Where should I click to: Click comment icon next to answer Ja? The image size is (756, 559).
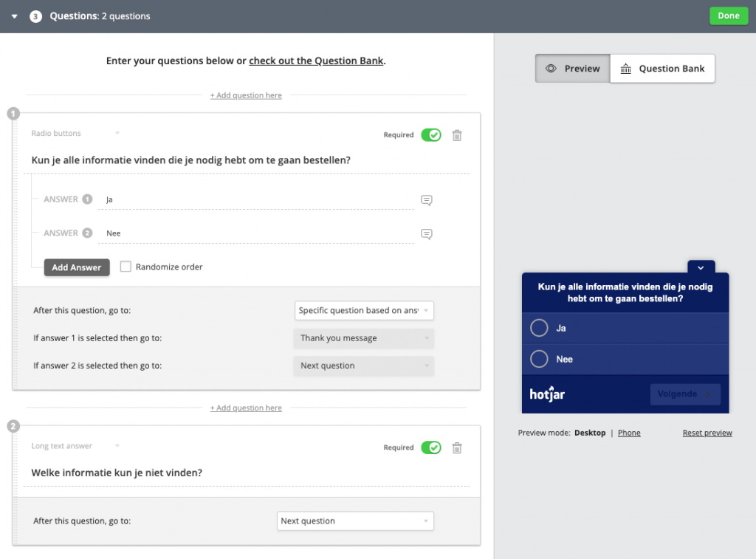coord(426,200)
